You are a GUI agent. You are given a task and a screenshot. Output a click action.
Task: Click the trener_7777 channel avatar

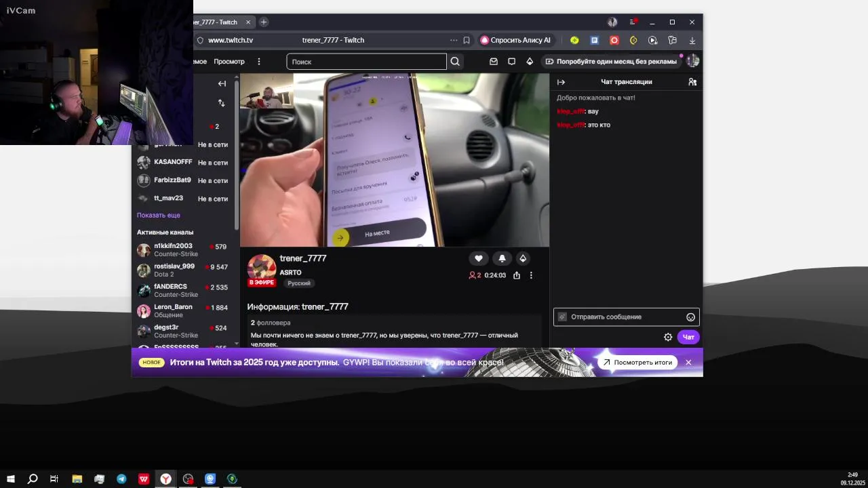point(262,269)
